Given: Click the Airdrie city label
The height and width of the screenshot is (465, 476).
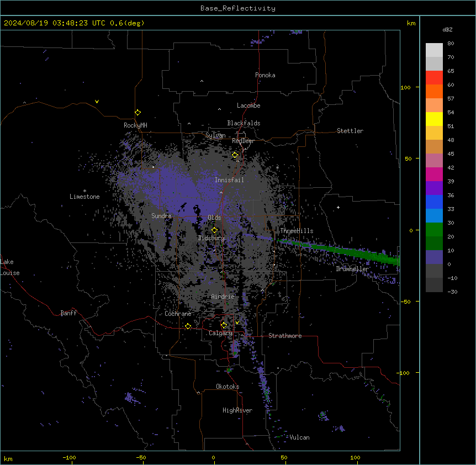Looking at the screenshot, I should 223,297.
